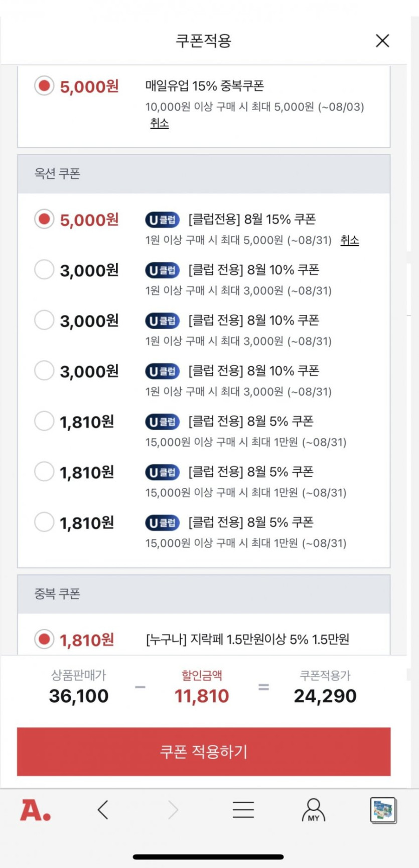
Task: Cancel the 8월 15% club coupon
Action: pyautogui.click(x=350, y=240)
